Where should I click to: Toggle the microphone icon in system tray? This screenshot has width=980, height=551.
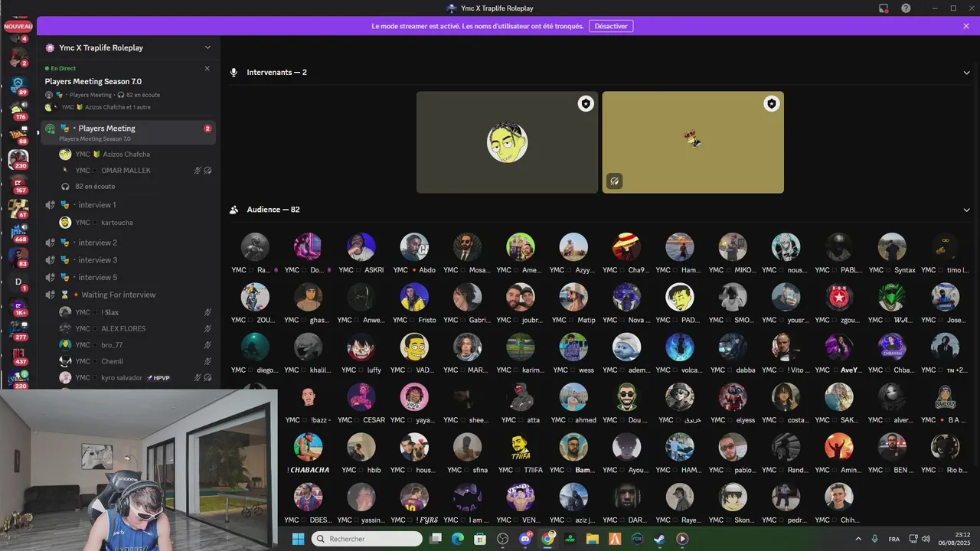click(x=875, y=539)
